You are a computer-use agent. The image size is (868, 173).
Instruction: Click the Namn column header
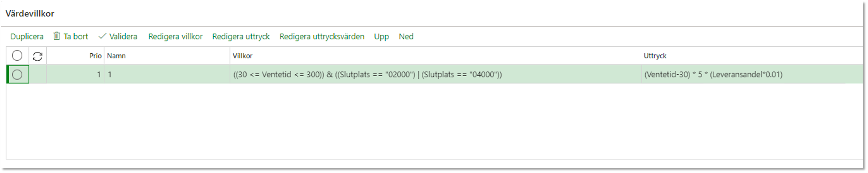116,56
